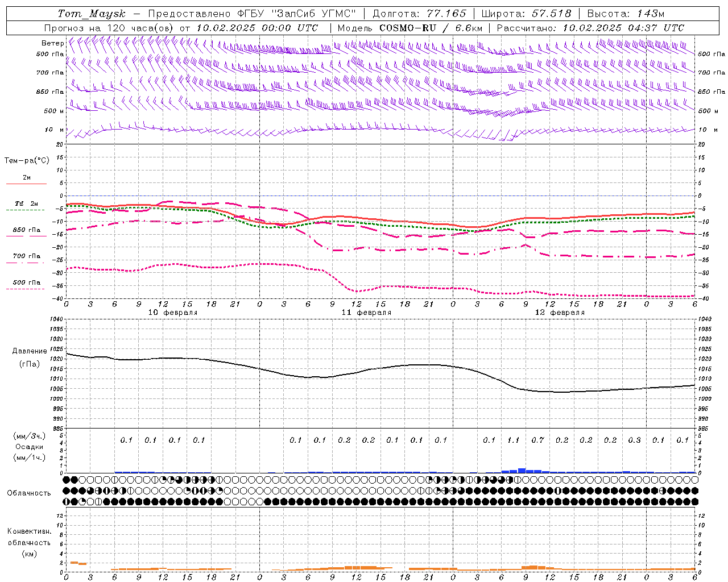Click the Давление pressure panel label
The height and width of the screenshot is (582, 728).
tap(30, 351)
